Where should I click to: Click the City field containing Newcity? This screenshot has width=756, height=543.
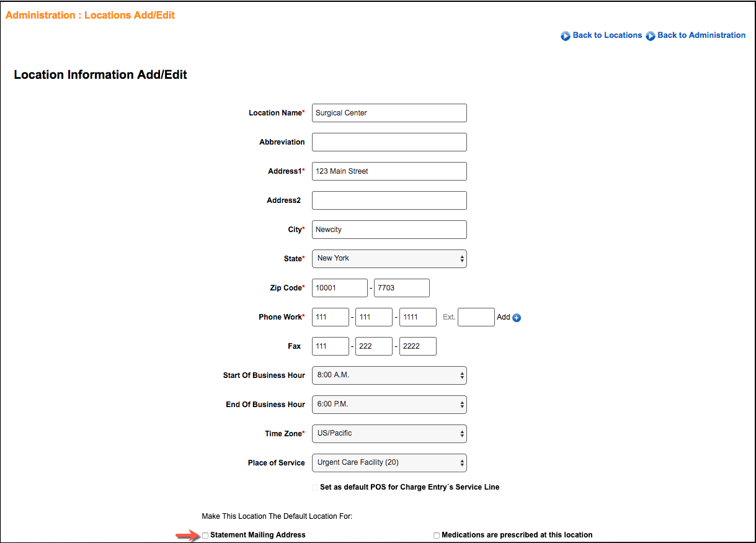(x=389, y=230)
